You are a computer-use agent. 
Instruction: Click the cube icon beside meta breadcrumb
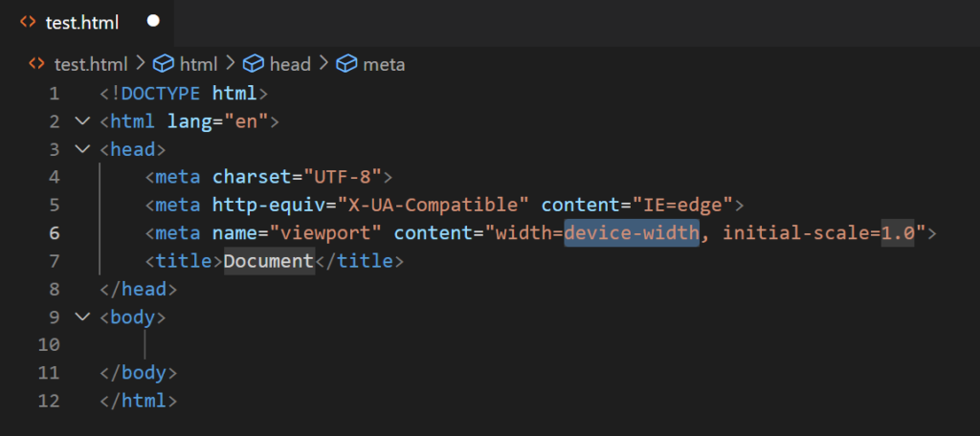tap(346, 64)
